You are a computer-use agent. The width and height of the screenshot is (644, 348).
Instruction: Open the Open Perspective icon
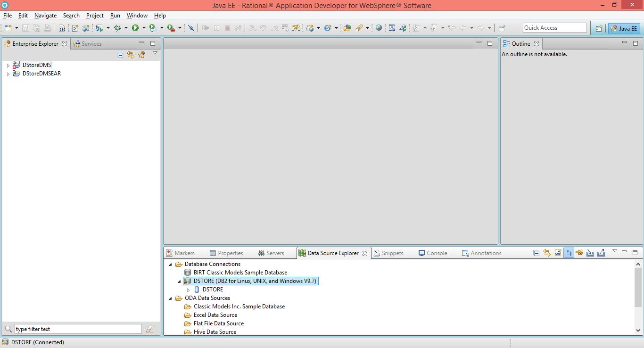598,27
